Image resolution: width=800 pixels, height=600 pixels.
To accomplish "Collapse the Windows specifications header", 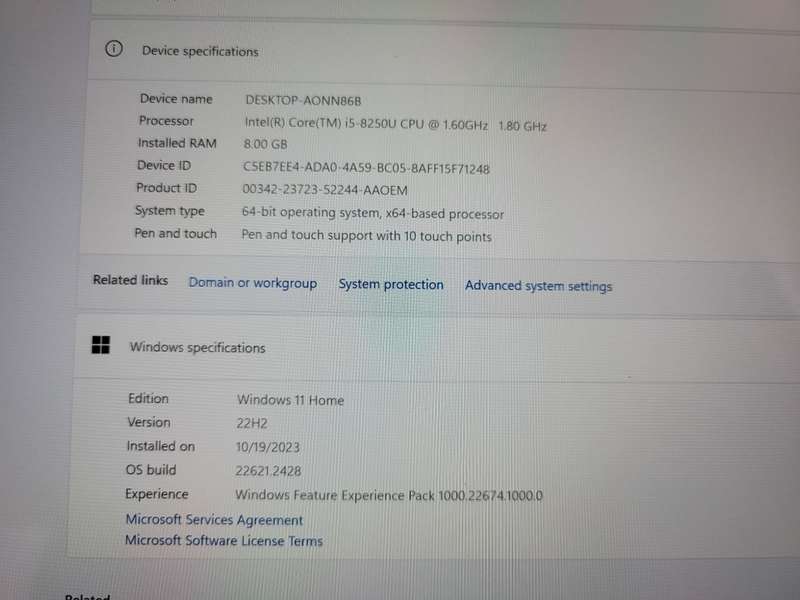I will point(439,348).
